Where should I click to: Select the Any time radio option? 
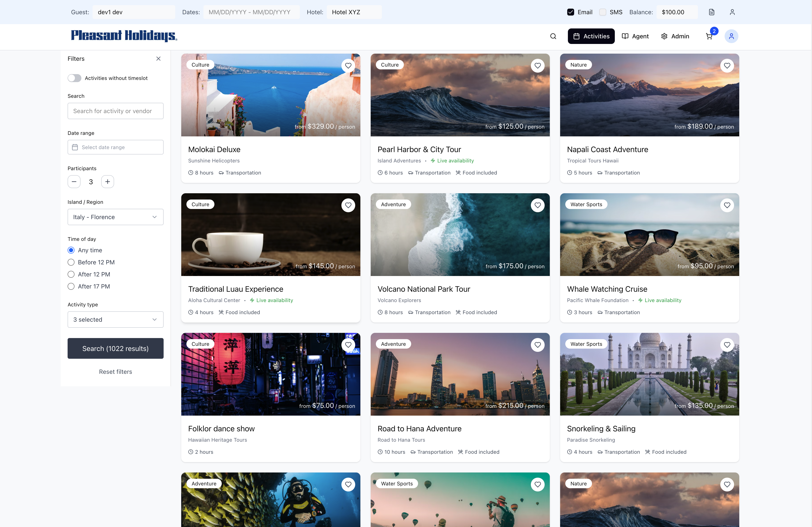(x=71, y=250)
